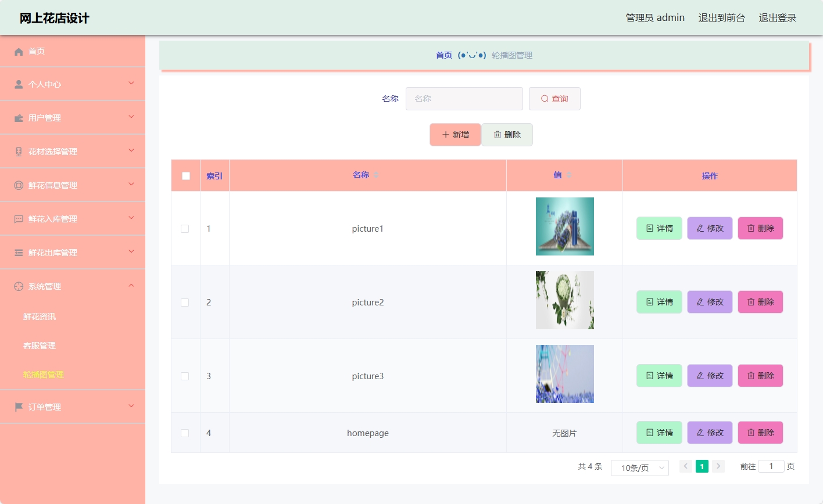Switch to 鲜花资讯 in the sidebar

click(39, 316)
